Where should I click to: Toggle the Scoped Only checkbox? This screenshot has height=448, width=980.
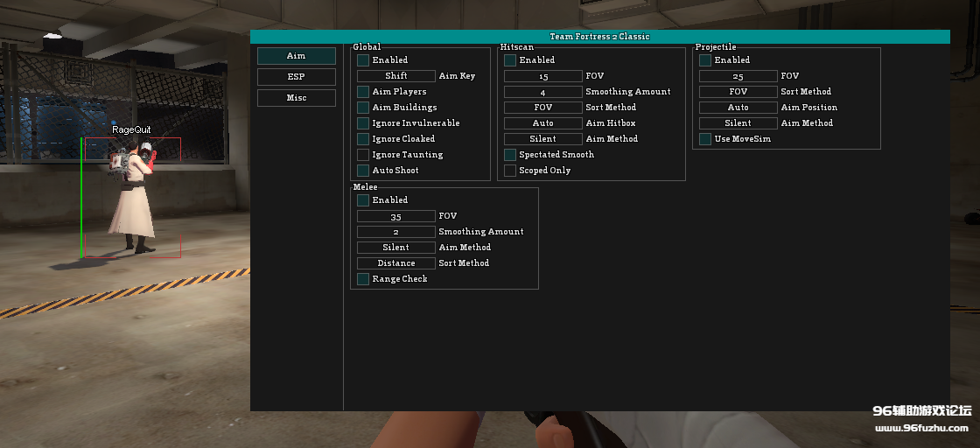click(510, 171)
